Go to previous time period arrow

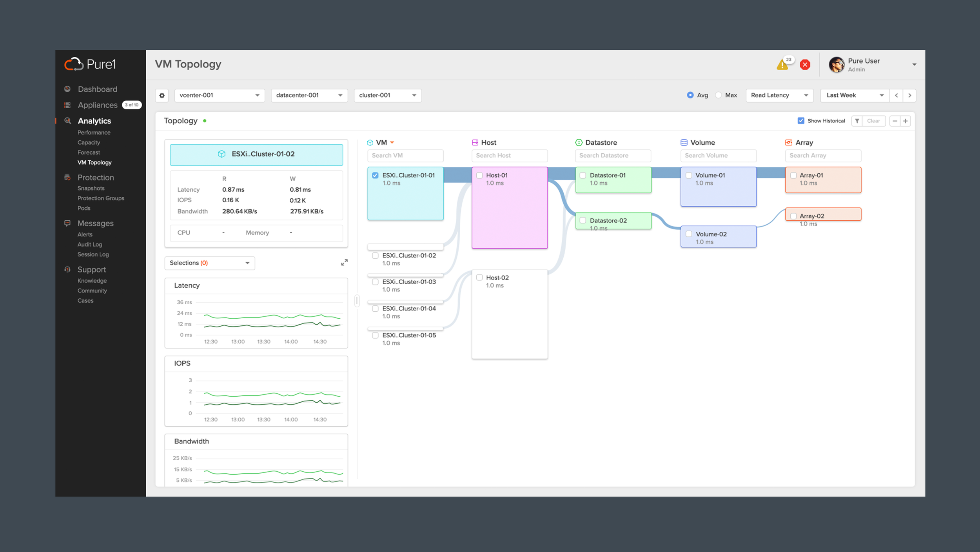897,95
